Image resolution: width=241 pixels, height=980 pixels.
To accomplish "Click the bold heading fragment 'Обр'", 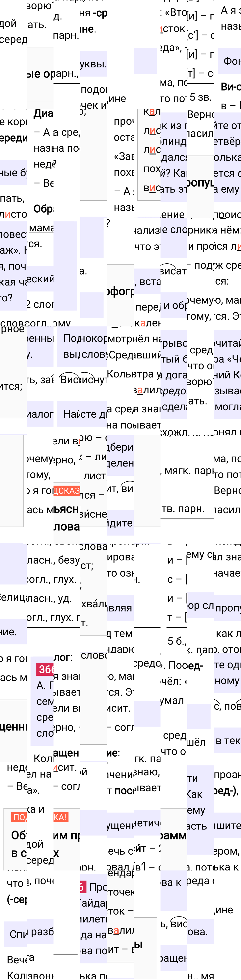I will (x=43, y=209).
